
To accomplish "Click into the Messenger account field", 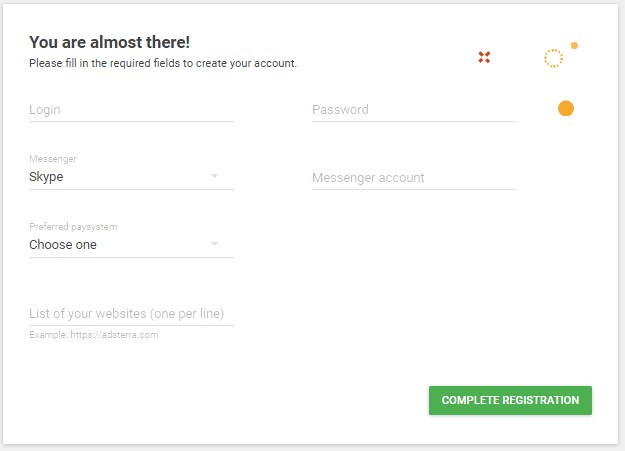I will [414, 177].
